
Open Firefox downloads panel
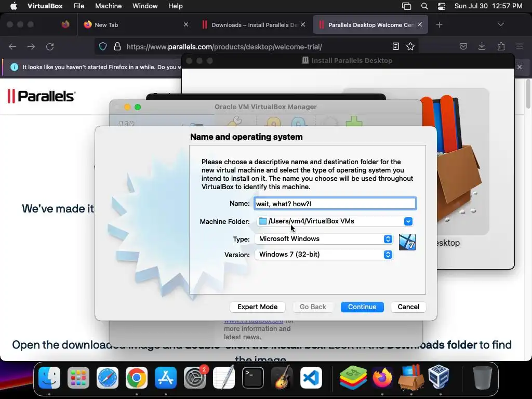click(482, 46)
